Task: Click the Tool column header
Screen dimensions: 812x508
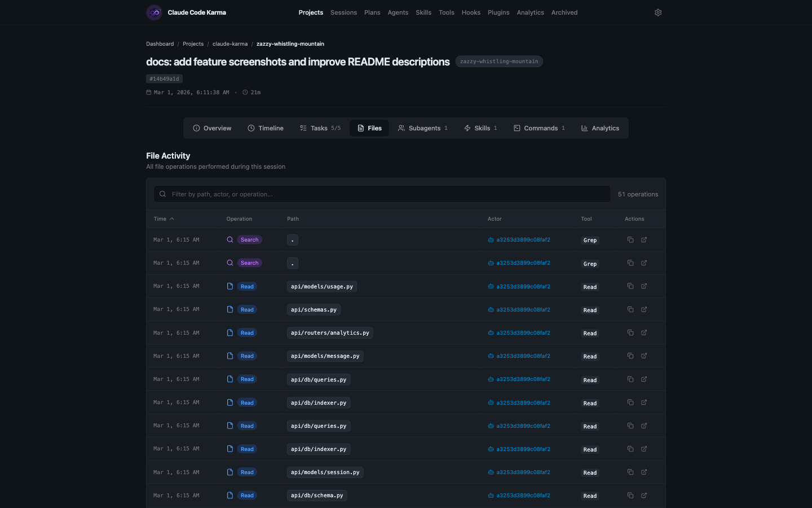Action: point(586,219)
